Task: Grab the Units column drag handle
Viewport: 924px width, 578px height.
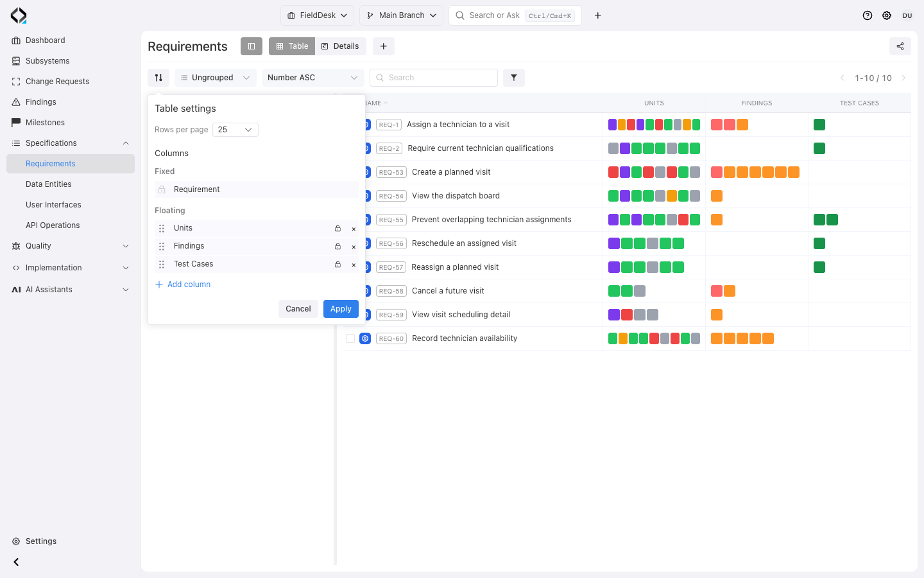Action: (x=162, y=228)
